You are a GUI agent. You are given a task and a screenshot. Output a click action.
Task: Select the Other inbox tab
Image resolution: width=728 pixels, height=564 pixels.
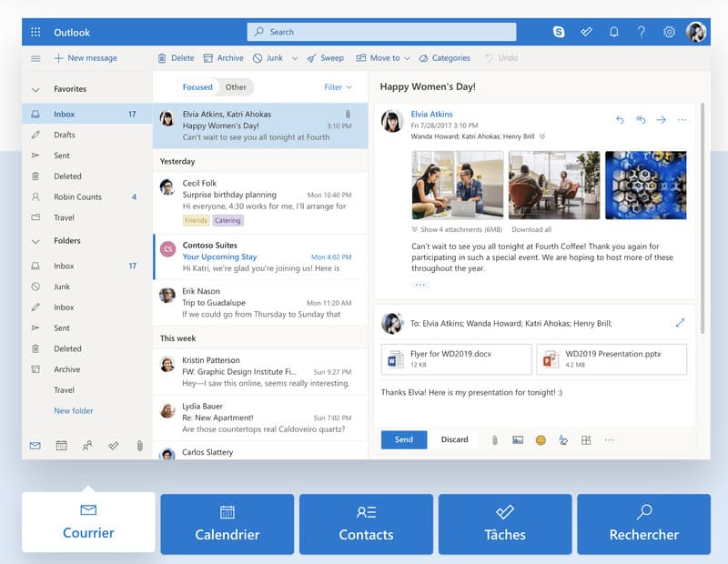click(x=236, y=86)
